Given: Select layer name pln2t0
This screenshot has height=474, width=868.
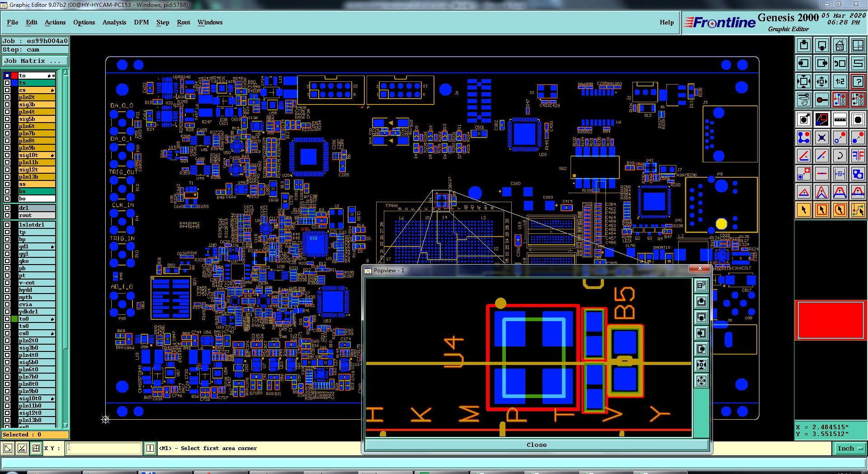Looking at the screenshot, I should click(x=37, y=341).
